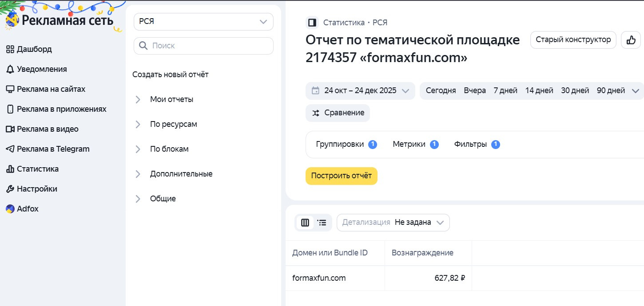Open the Детализация dropdown
The height and width of the screenshot is (306, 644).
tap(393, 223)
